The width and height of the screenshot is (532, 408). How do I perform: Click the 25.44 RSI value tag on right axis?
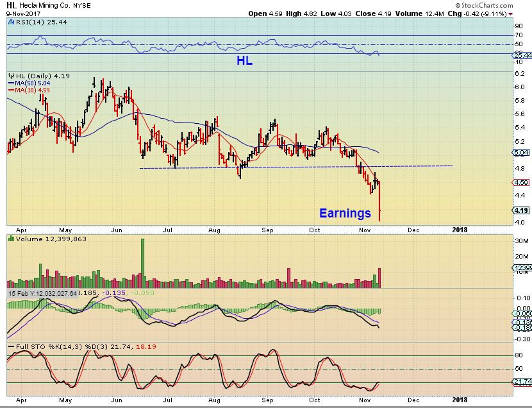[x=522, y=55]
